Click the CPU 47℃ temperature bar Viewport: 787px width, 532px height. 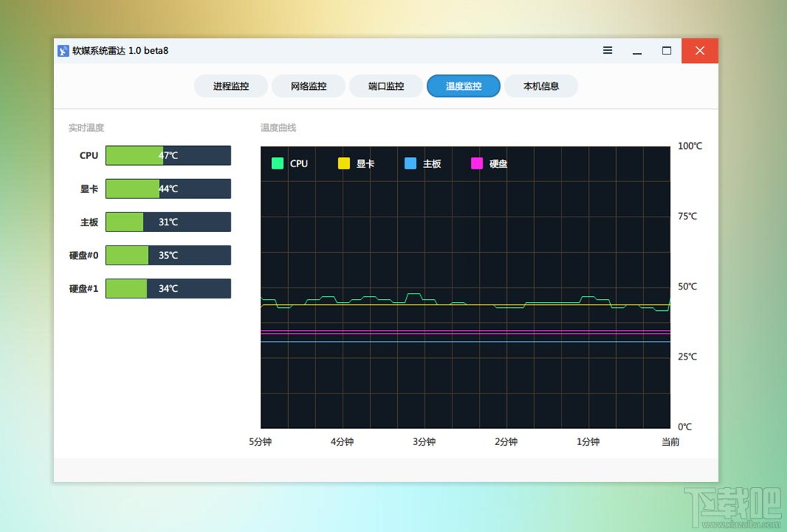click(x=168, y=155)
